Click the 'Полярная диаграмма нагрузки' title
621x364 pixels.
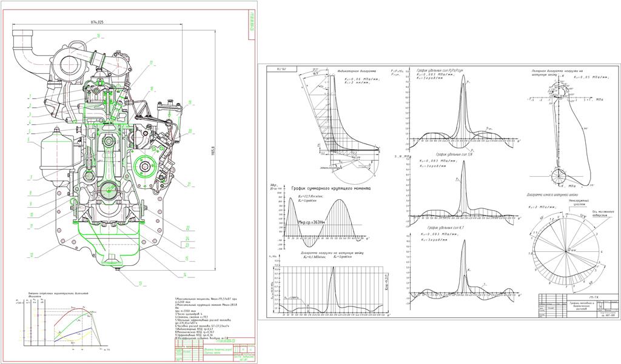click(x=559, y=73)
